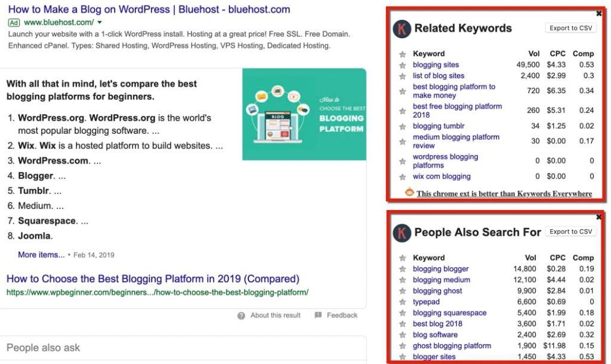Star the 'blogging ghost' keyword
This screenshot has height=364, width=611.
403,291
